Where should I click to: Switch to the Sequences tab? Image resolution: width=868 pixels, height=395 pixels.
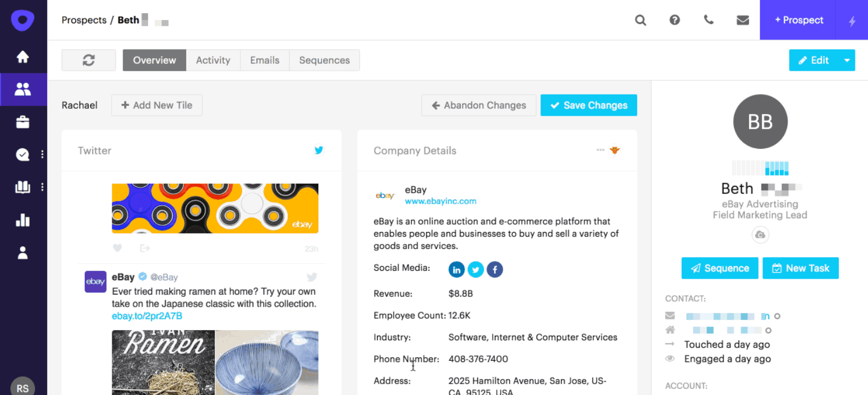(324, 60)
